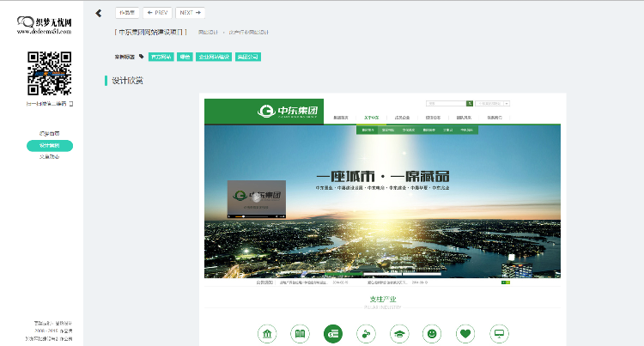Click the heart industry icon
Screen dimensions: 644x346
click(465, 333)
